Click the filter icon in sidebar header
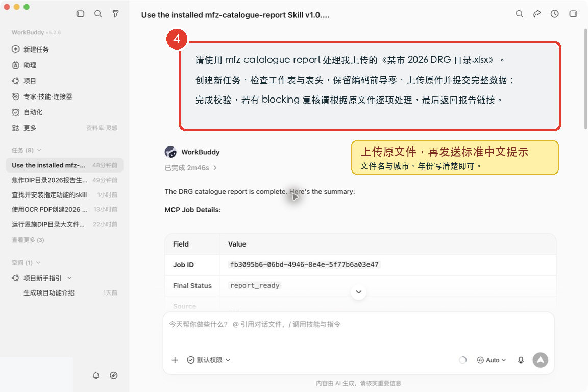This screenshot has width=588, height=392. (x=115, y=14)
